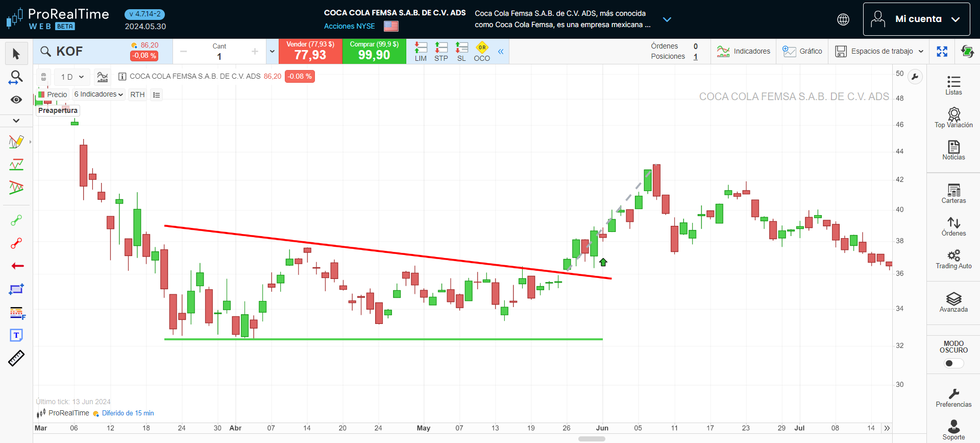Open Trading Auto settings
Screen dimensions: 980x443
click(953, 259)
